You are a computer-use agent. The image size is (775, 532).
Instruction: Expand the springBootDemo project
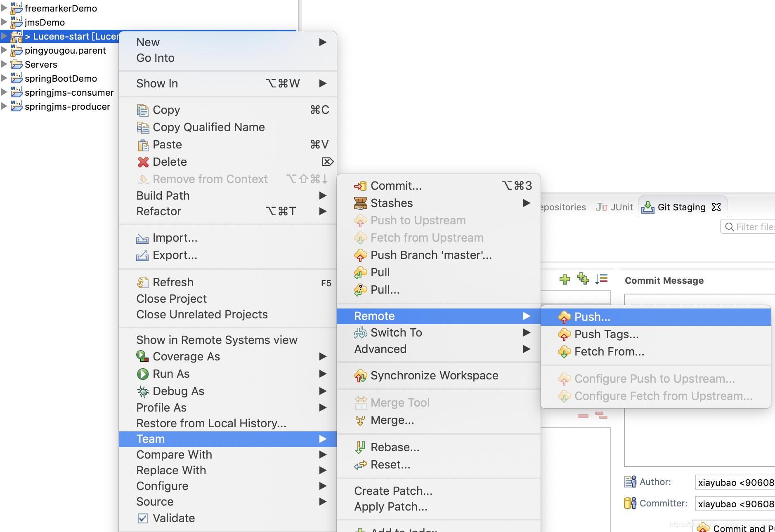click(x=4, y=78)
